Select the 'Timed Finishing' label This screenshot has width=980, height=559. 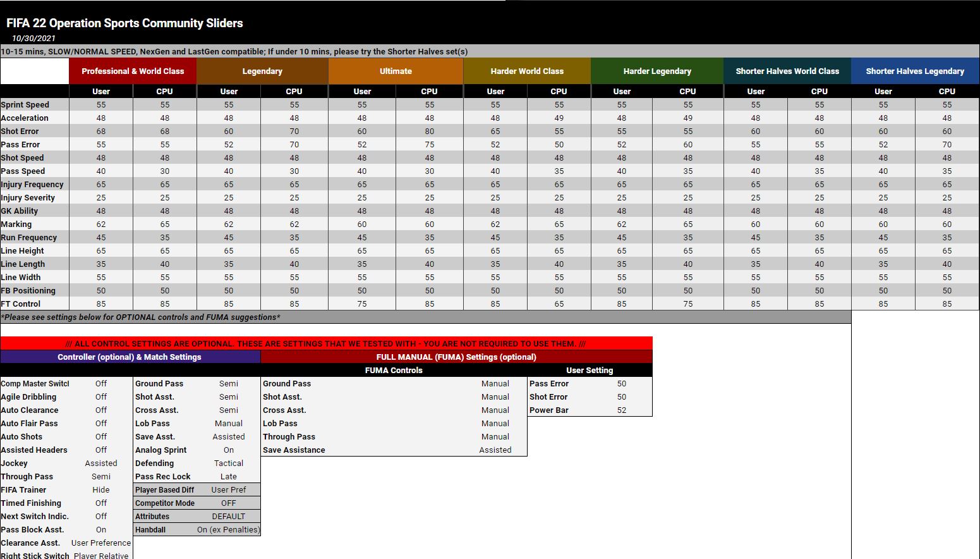click(x=31, y=503)
